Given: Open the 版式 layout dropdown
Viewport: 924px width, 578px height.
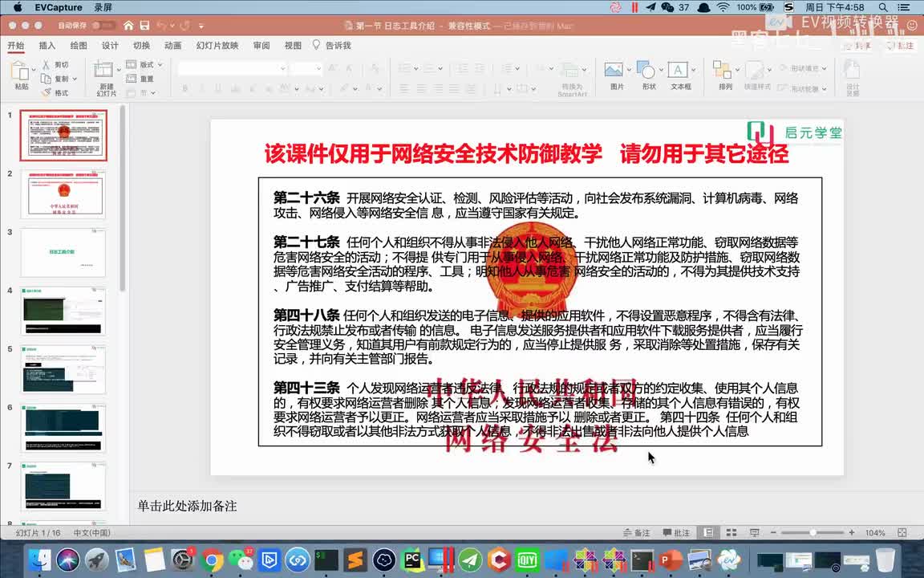Looking at the screenshot, I should (144, 64).
